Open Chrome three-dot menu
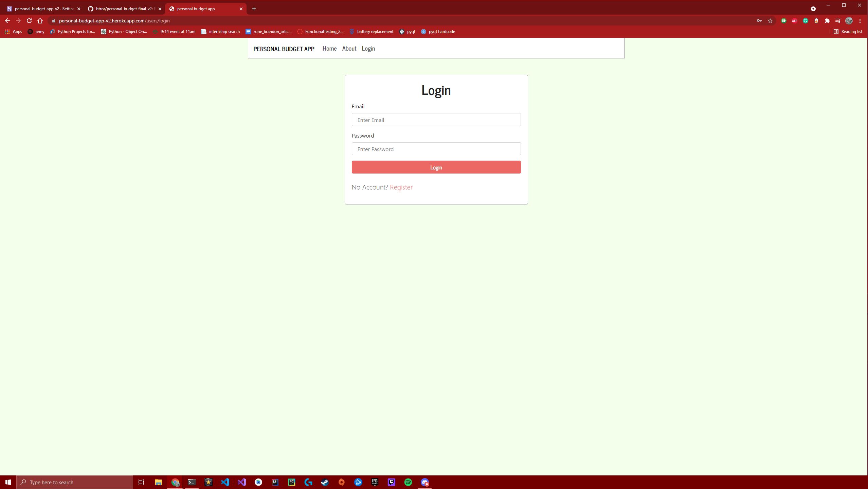 click(860, 21)
